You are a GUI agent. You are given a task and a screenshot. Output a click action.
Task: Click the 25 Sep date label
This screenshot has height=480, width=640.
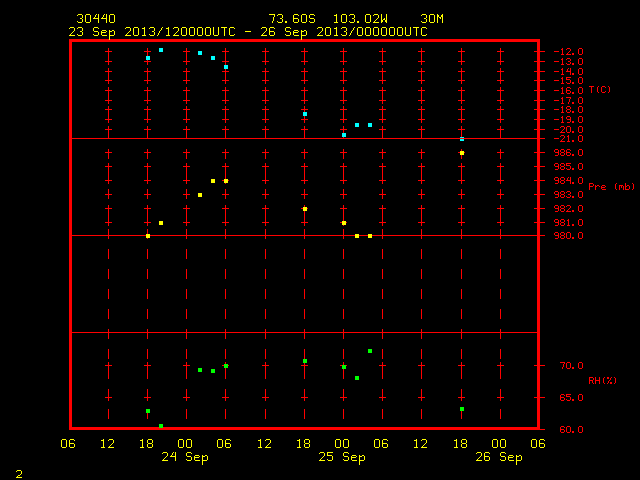342,457
